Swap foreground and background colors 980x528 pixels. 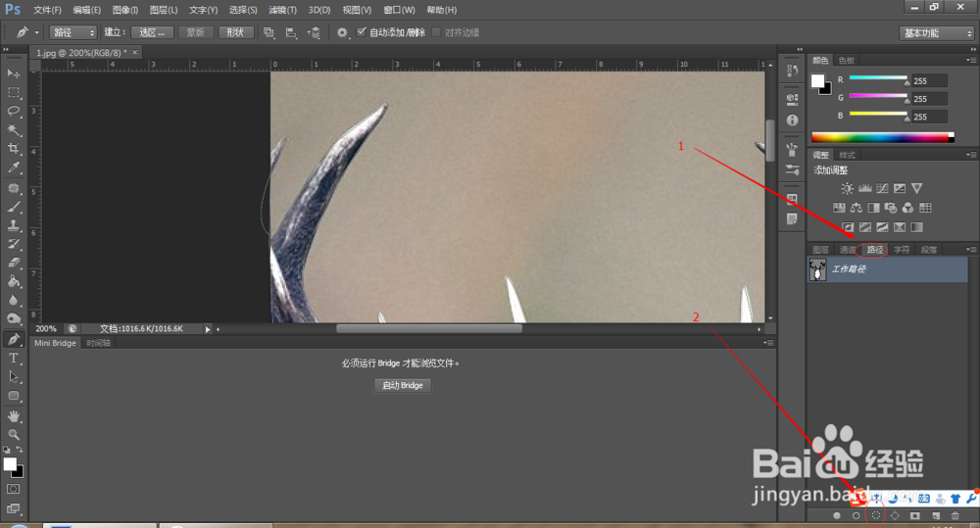pyautogui.click(x=20, y=450)
